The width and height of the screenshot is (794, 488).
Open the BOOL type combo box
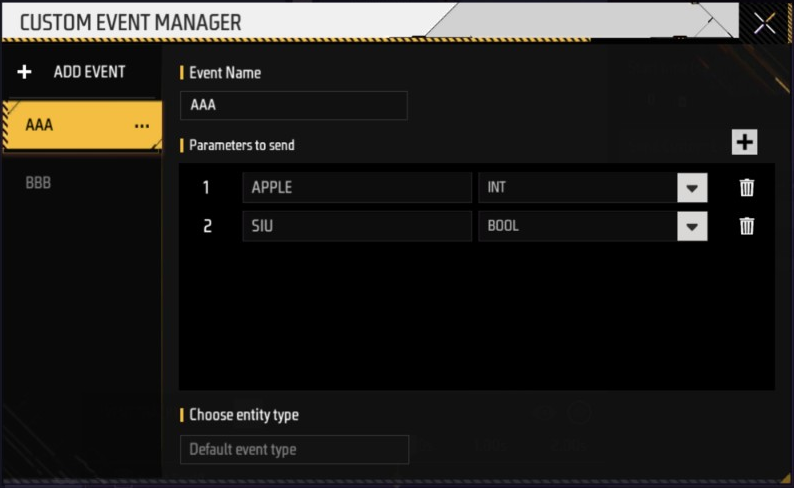pyautogui.click(x=577, y=226)
